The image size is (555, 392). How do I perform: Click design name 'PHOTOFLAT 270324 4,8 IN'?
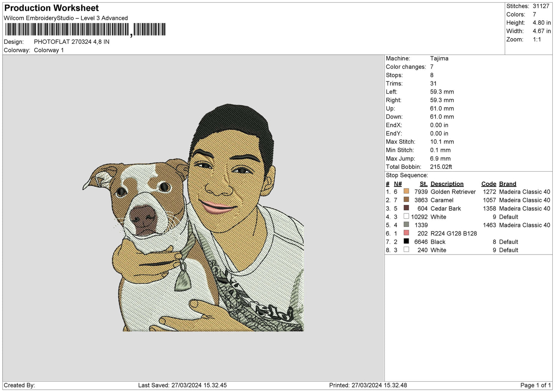[71, 42]
